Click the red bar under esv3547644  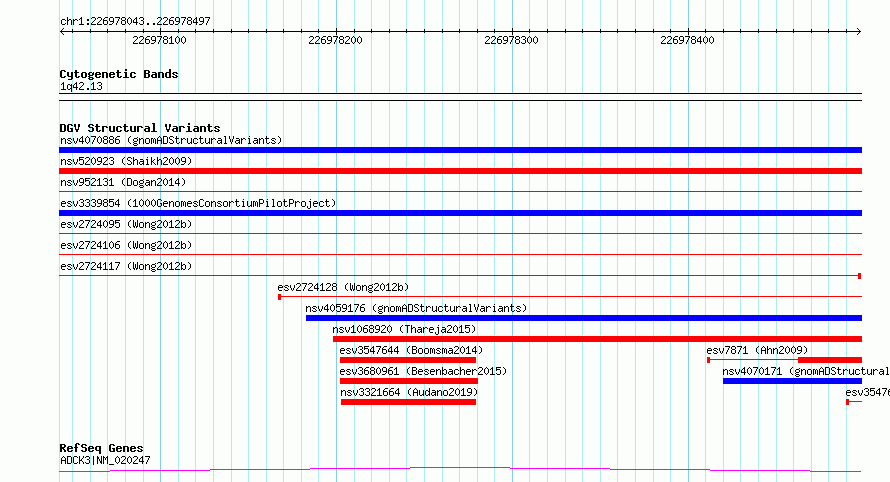coord(408,360)
